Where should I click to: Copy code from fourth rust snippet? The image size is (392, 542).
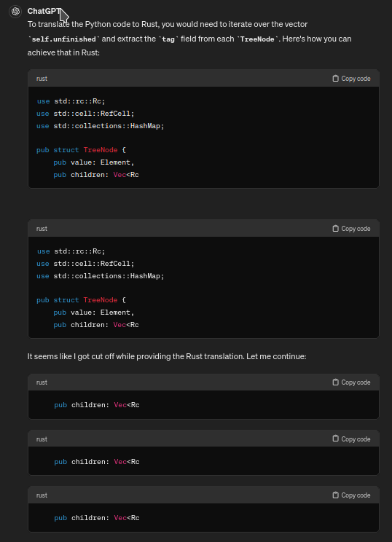351,439
